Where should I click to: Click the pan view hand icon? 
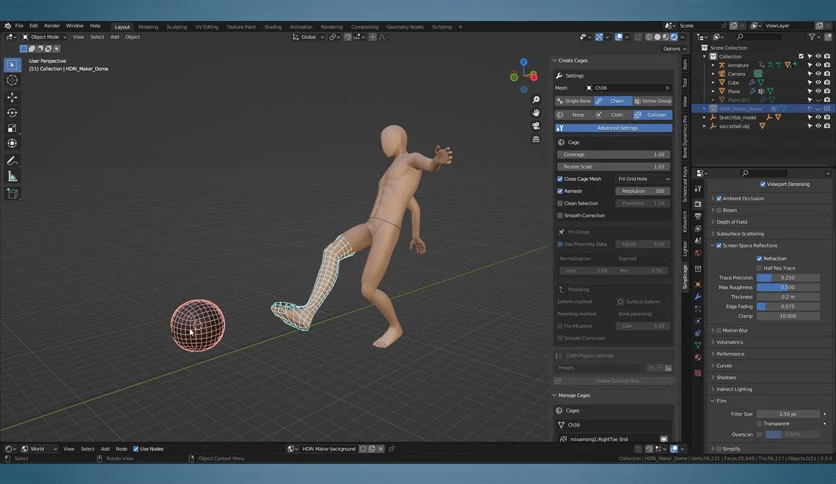pos(536,112)
